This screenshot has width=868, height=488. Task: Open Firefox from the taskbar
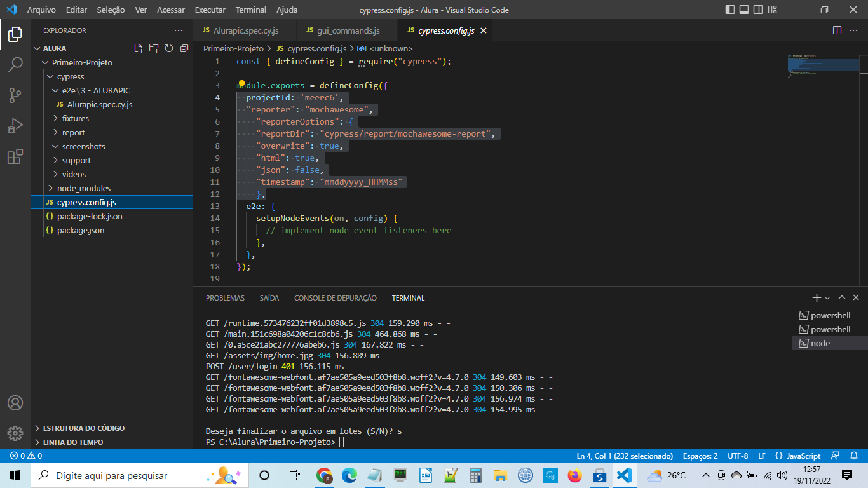(574, 475)
